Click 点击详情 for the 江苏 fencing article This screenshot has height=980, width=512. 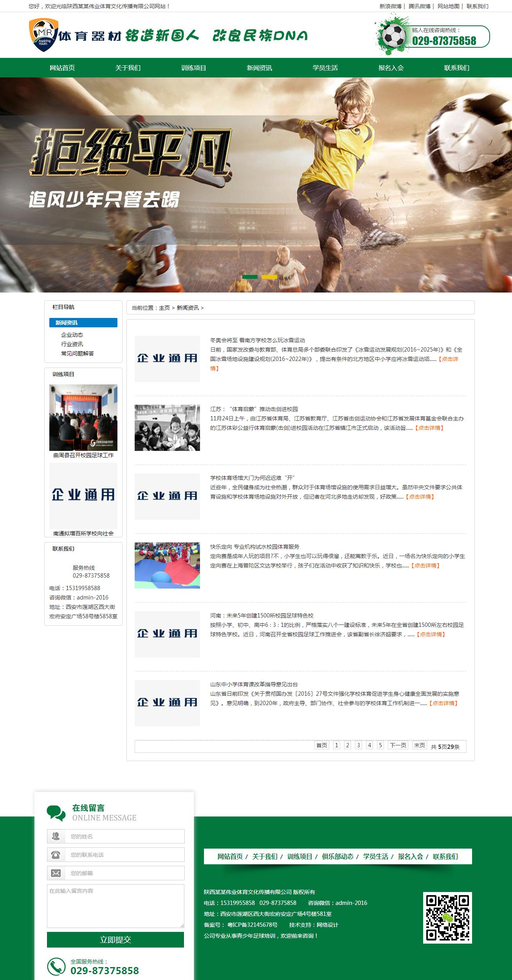[x=429, y=428]
